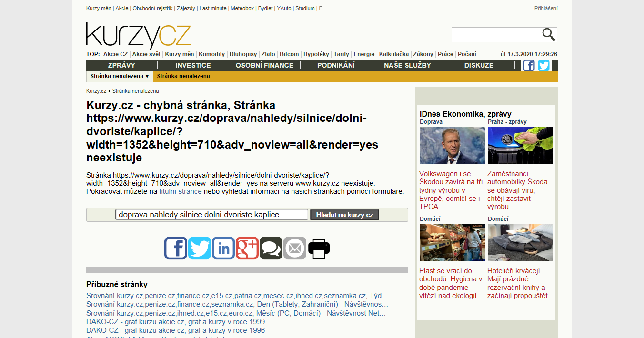Open Srovnání link with Den (Tablety, Zahraniční)
Screen dimensions: 644x338
[x=237, y=304]
